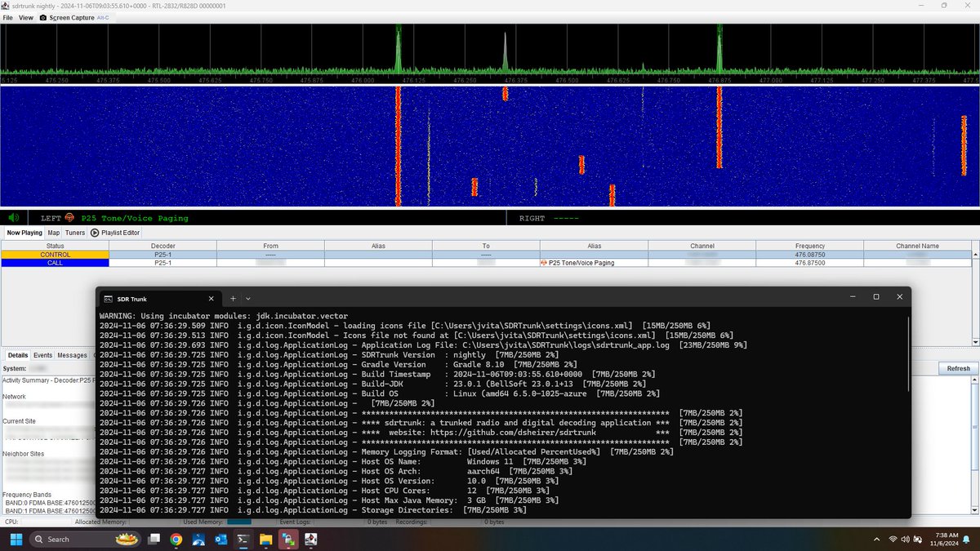Image resolution: width=980 pixels, height=551 pixels.
Task: Click the Refresh button
Action: [958, 368]
